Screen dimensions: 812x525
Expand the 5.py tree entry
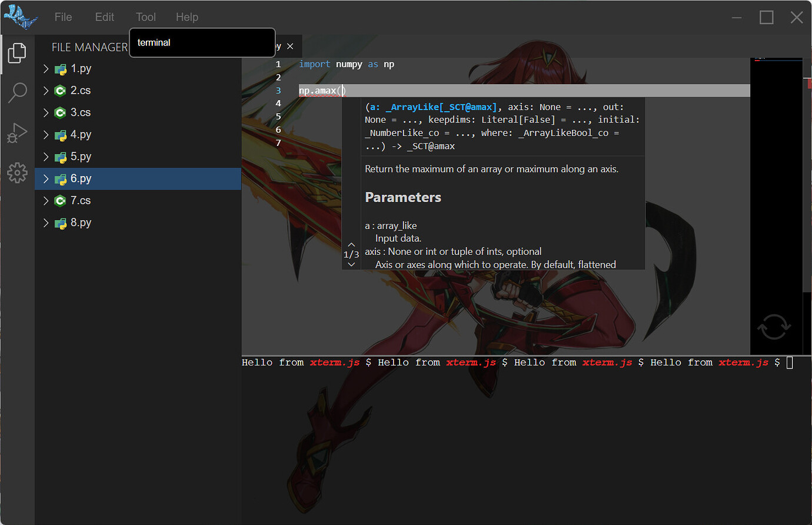click(x=46, y=157)
